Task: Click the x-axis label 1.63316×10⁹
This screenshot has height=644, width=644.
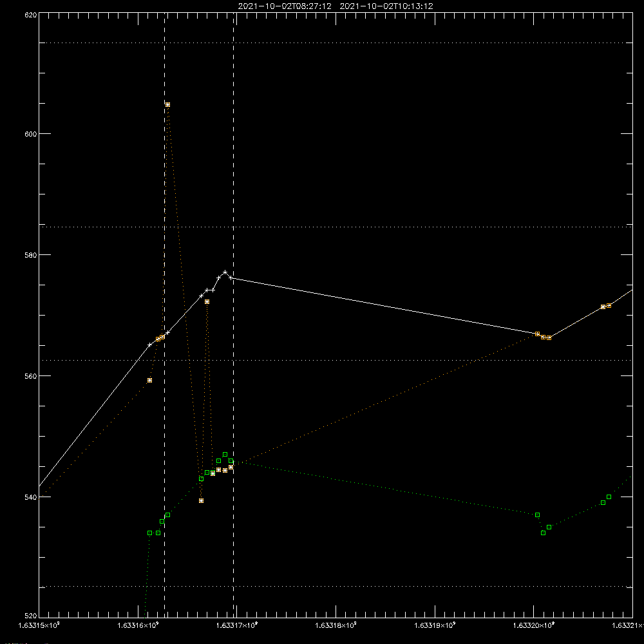Action: pyautogui.click(x=138, y=625)
